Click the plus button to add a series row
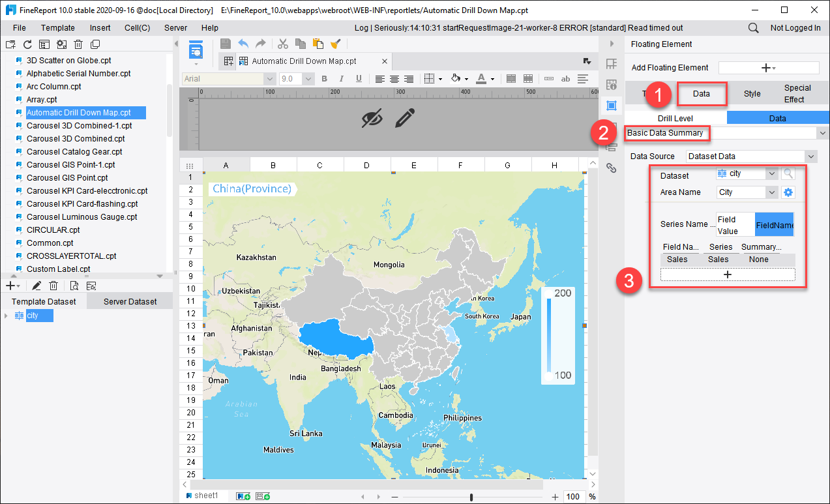Screen dimensions: 830x504 pos(728,274)
